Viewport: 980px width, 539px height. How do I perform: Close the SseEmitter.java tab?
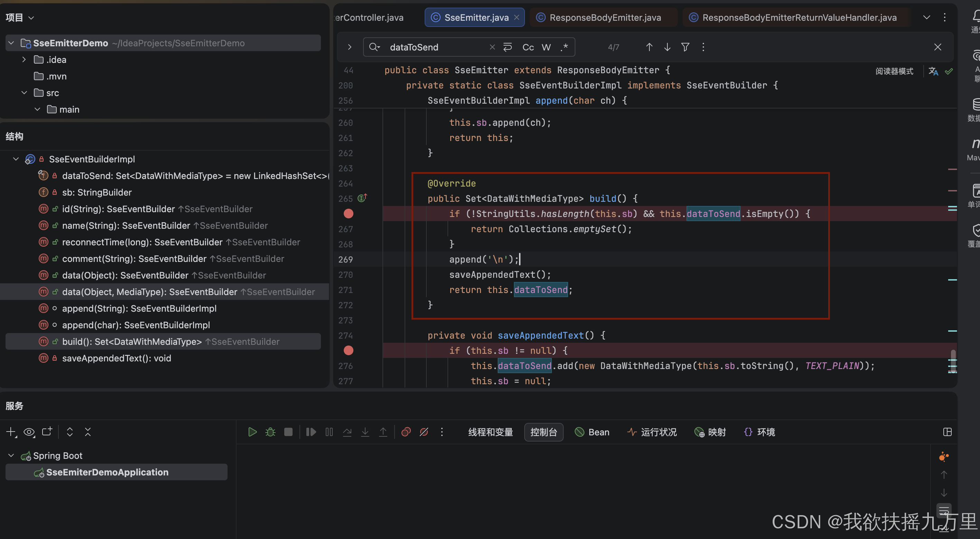point(516,18)
